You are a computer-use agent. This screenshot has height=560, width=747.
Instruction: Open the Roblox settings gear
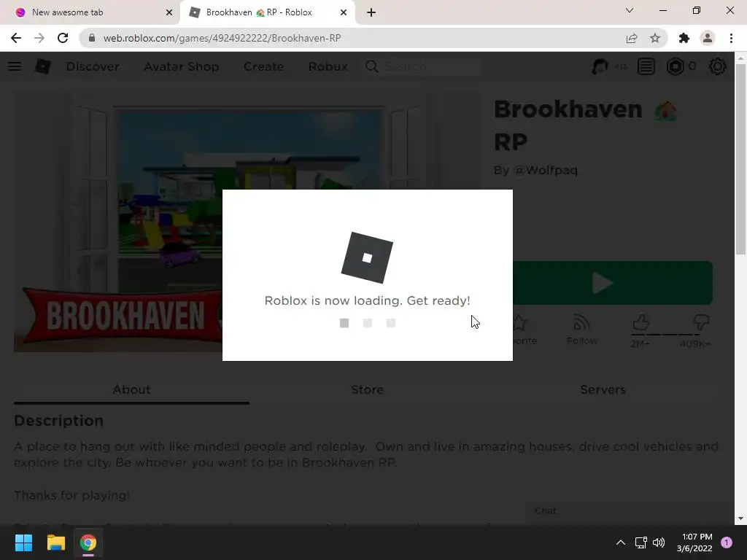pyautogui.click(x=718, y=66)
